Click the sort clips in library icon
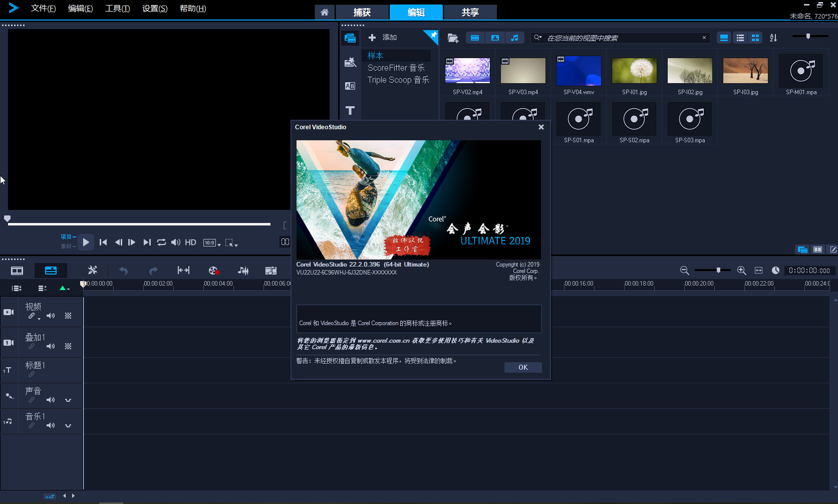Screen dimensions: 838x504 773,38
